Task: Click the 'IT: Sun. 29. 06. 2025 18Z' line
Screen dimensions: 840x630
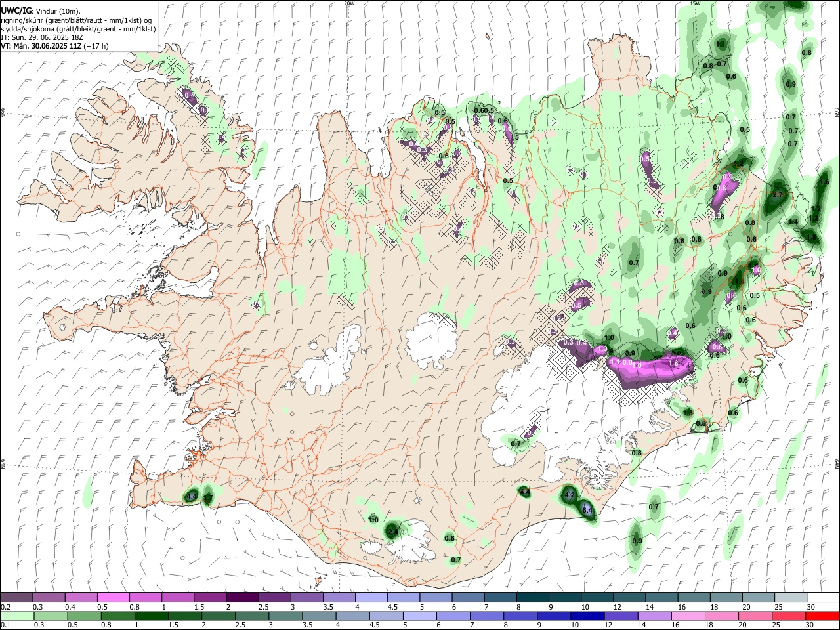Action: 42,37
